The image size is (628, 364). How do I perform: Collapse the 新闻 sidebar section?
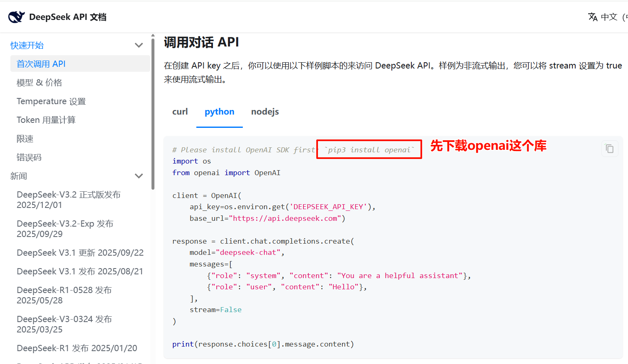[x=139, y=176]
